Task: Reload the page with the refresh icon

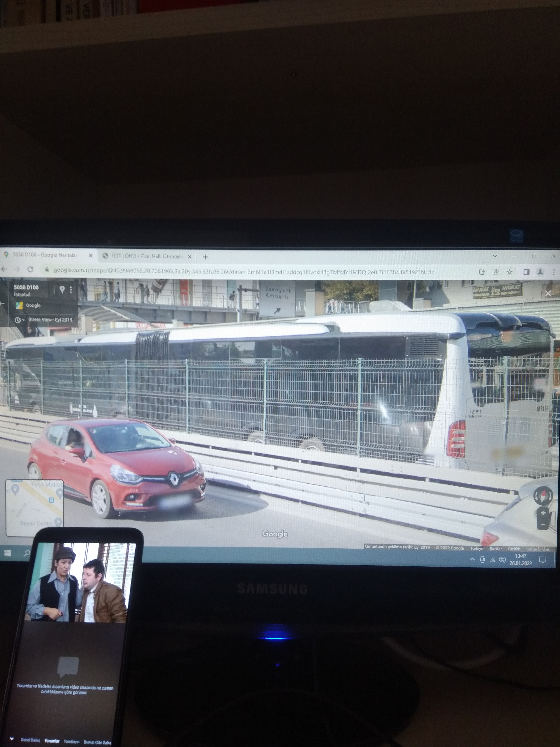Action: (30, 269)
